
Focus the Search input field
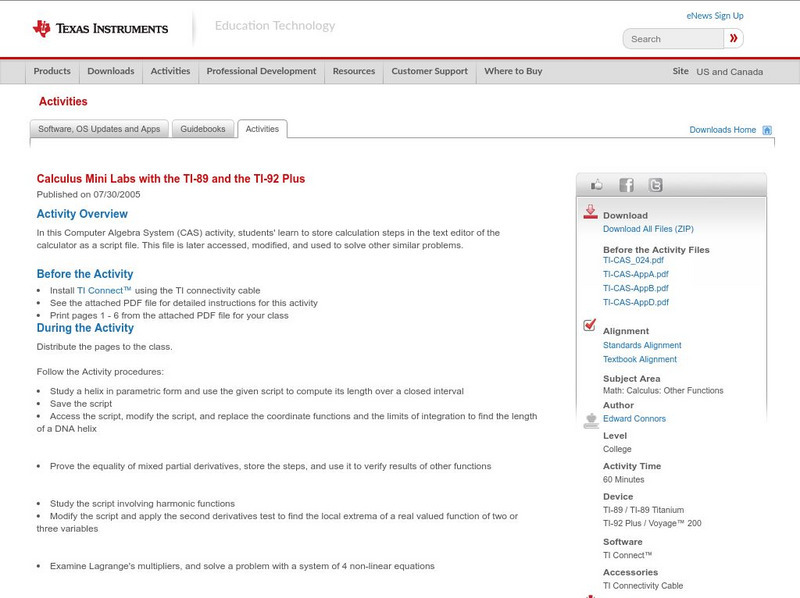pyautogui.click(x=673, y=39)
